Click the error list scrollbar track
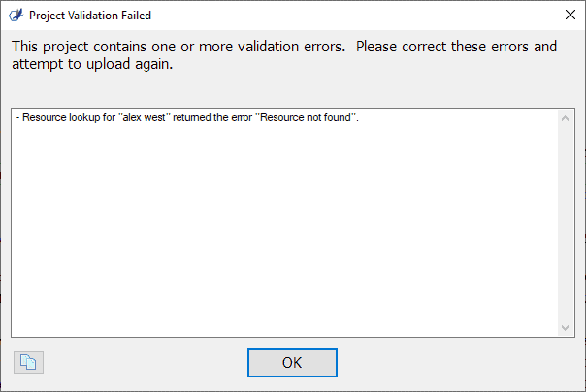Image resolution: width=586 pixels, height=392 pixels. [x=565, y=223]
